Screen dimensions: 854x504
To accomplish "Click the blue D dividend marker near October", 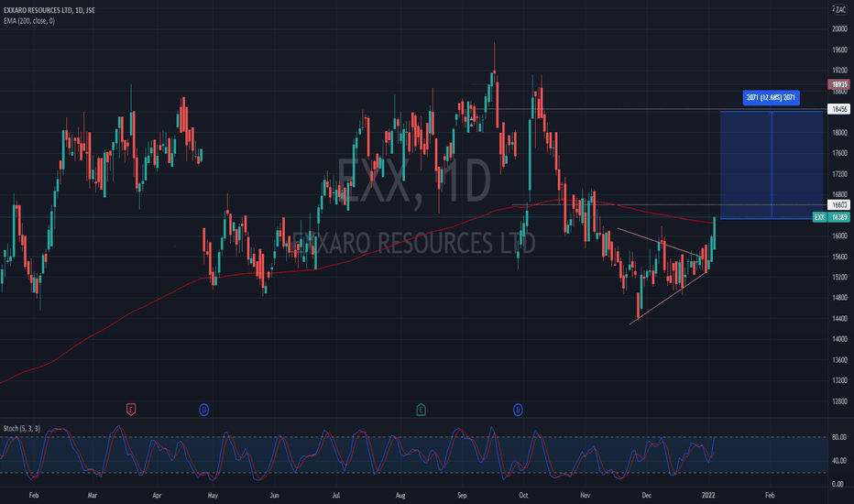I will tap(518, 410).
